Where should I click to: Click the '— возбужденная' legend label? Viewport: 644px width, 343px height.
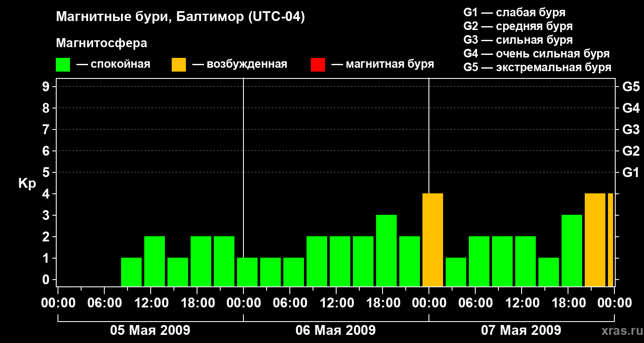click(240, 64)
